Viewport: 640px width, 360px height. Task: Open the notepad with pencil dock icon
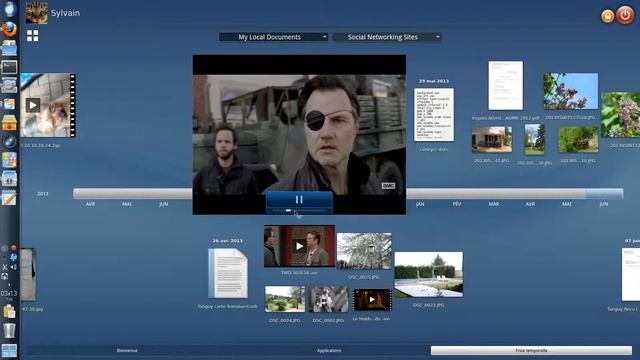[x=9, y=198]
